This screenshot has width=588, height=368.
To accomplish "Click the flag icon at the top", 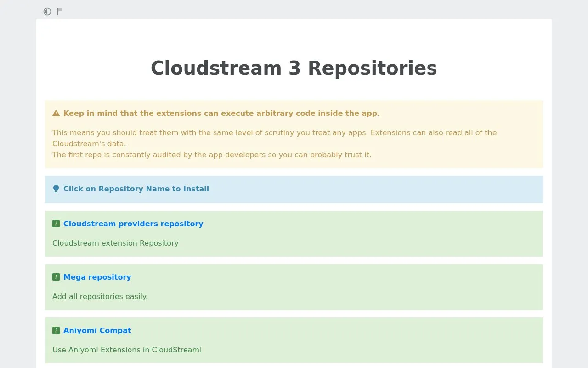I will 60,11.
